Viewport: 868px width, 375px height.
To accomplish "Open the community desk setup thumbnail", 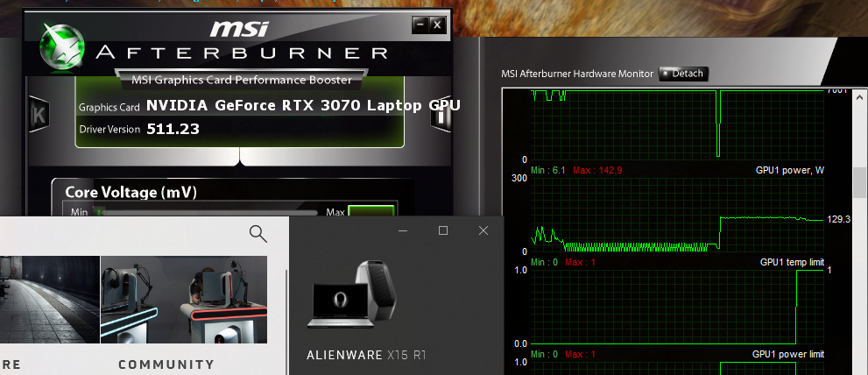I will pos(184,300).
